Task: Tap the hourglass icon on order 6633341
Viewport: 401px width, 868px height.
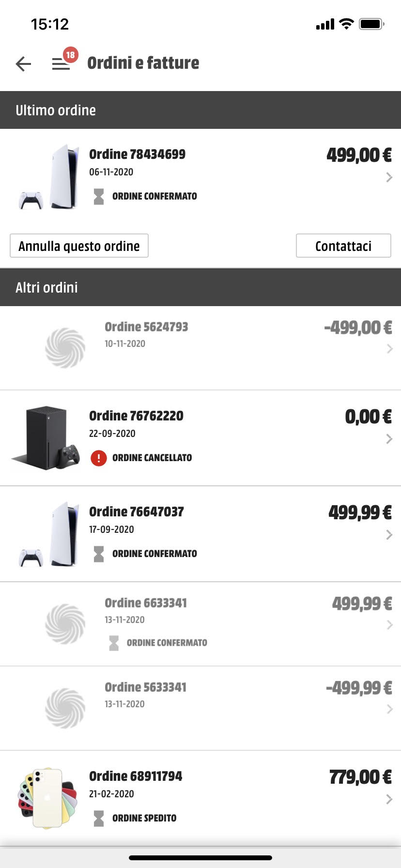Action: point(114,643)
